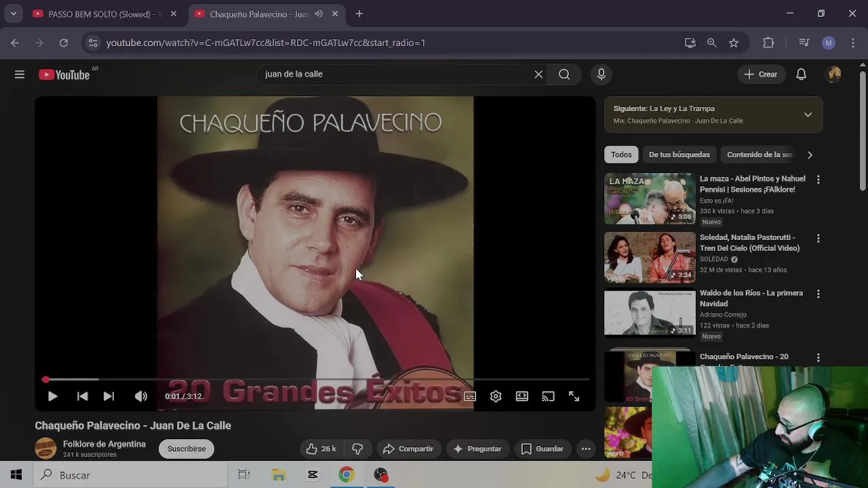The height and width of the screenshot is (488, 868).
Task: Open the account avatar menu
Action: click(834, 75)
